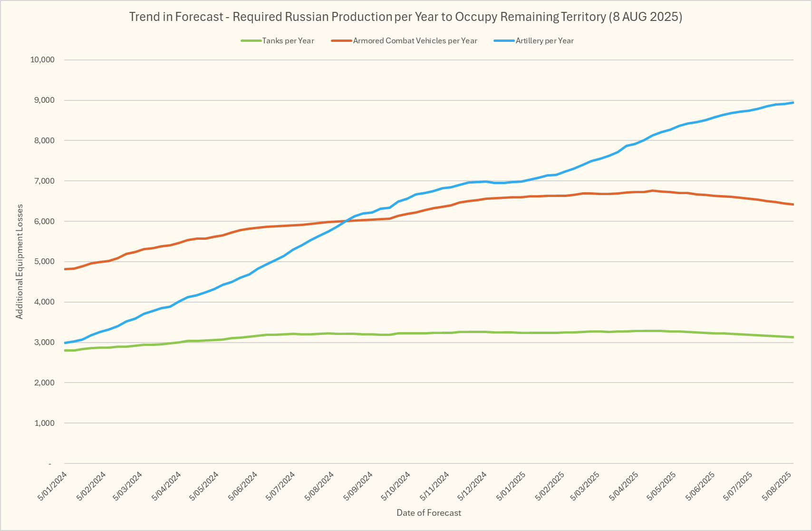Select the Tanks per Year legend label
The width and height of the screenshot is (812, 531).
point(288,41)
